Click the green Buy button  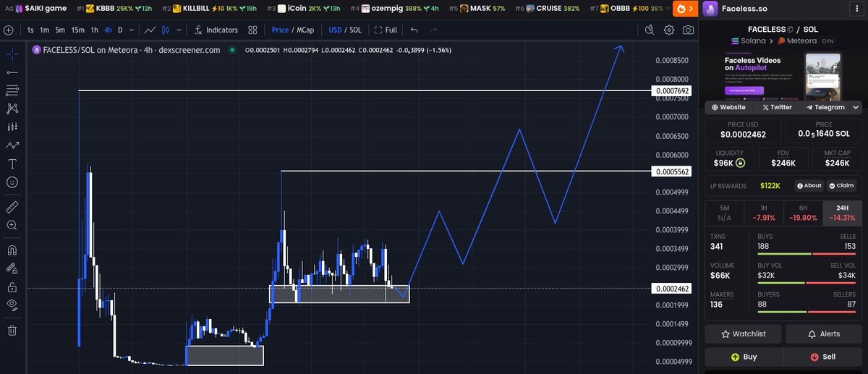click(744, 357)
